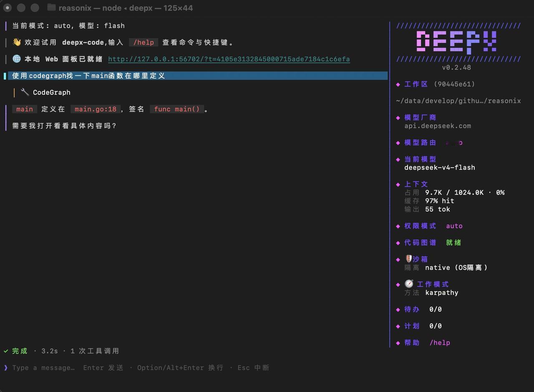The width and height of the screenshot is (534, 392).
Task: Click the 当前模型 deepseek-v4-flash entry
Action: [440, 168]
